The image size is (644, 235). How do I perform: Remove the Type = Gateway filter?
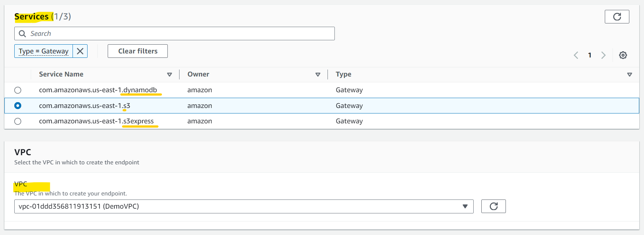(x=80, y=51)
